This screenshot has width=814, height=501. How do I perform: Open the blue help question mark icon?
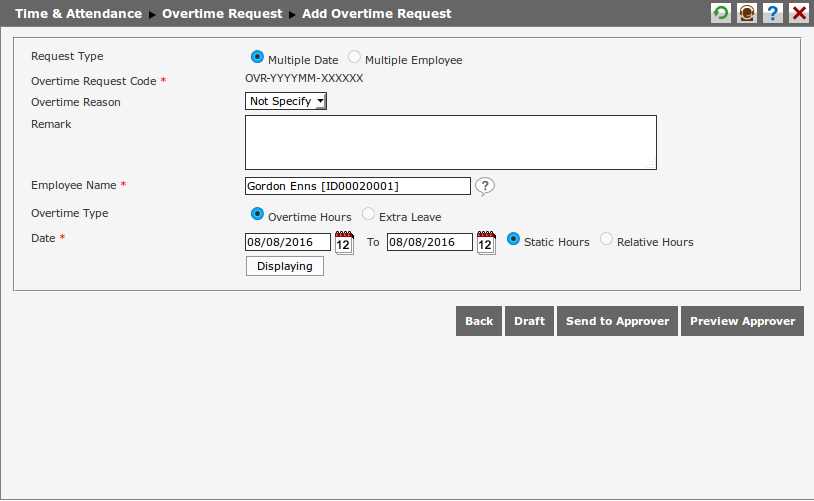773,13
